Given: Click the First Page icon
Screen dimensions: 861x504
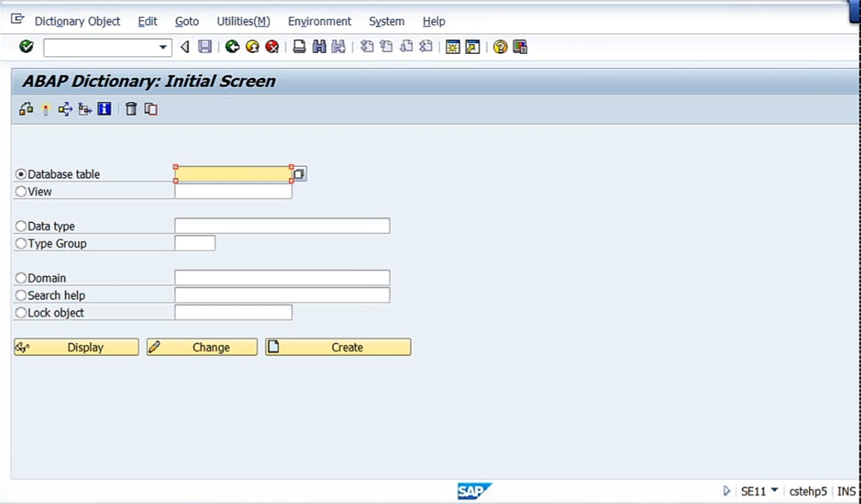Looking at the screenshot, I should [367, 47].
